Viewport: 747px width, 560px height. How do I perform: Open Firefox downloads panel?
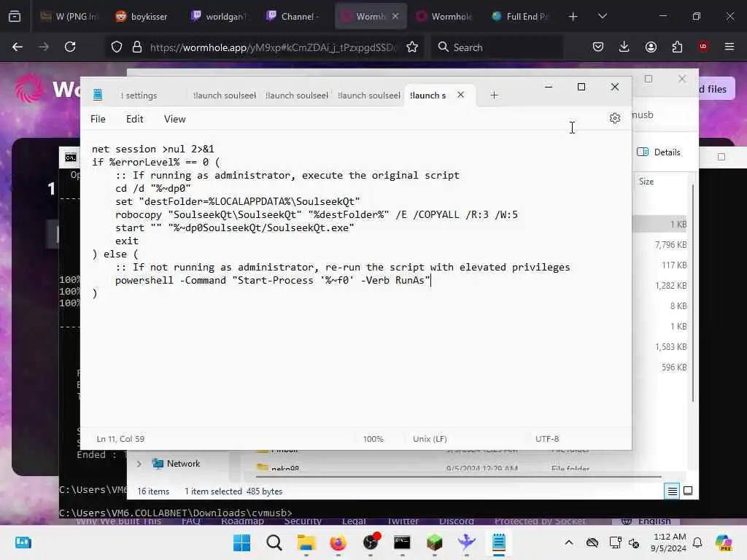pyautogui.click(x=624, y=47)
